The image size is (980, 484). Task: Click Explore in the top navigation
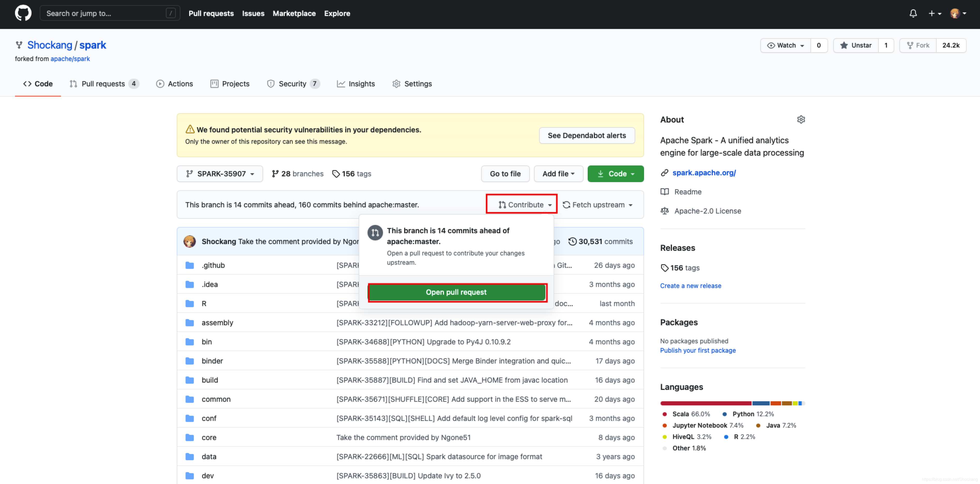[337, 13]
